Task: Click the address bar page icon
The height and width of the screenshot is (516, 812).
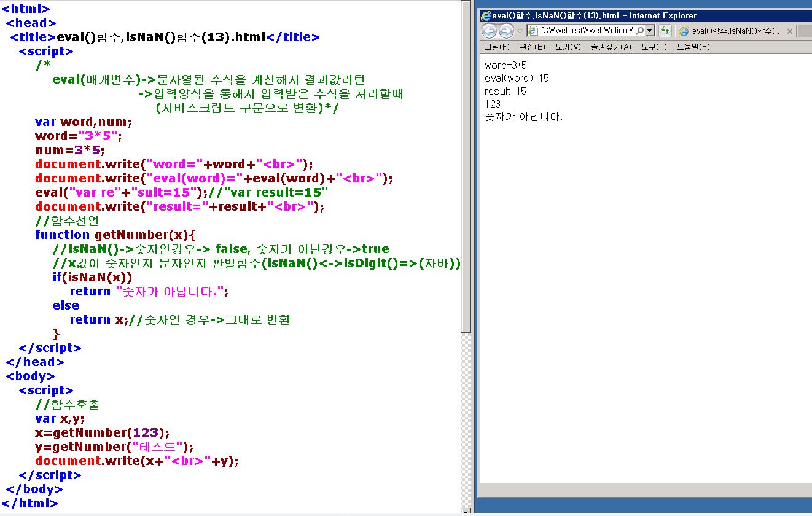Action: (533, 31)
